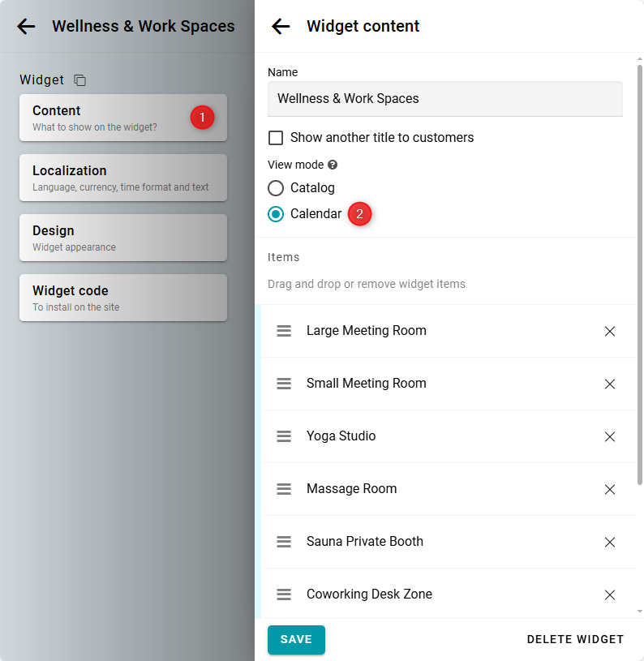The height and width of the screenshot is (661, 644).
Task: Remove Large Meeting Room from items
Action: pyautogui.click(x=610, y=331)
